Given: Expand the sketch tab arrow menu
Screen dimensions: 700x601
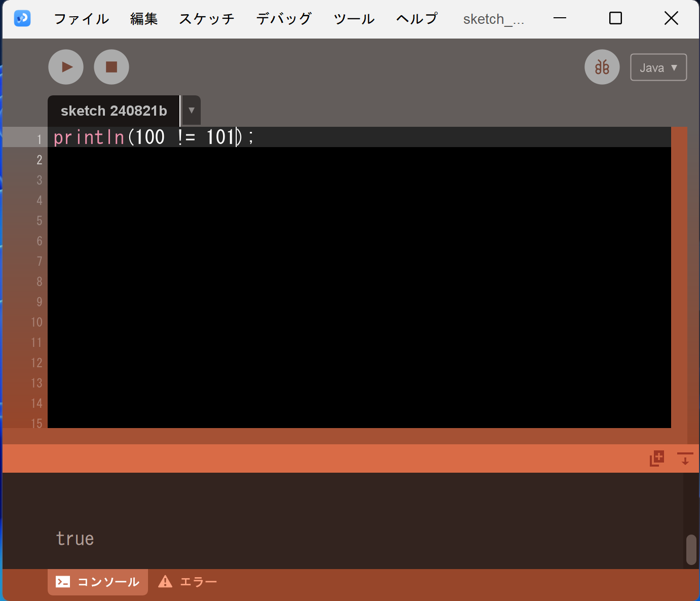Looking at the screenshot, I should click(x=192, y=111).
